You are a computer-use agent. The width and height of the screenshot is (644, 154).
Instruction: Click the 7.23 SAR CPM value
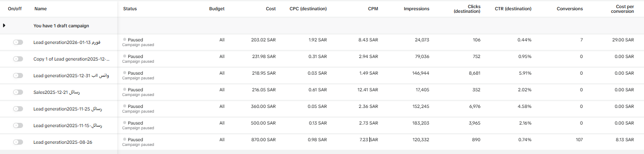click(x=369, y=139)
